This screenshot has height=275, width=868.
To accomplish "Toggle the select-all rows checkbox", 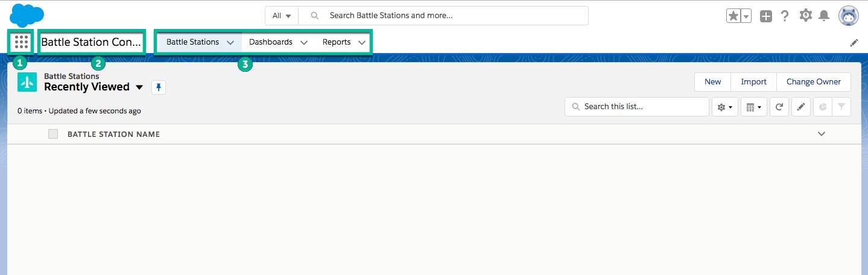I will coord(53,134).
